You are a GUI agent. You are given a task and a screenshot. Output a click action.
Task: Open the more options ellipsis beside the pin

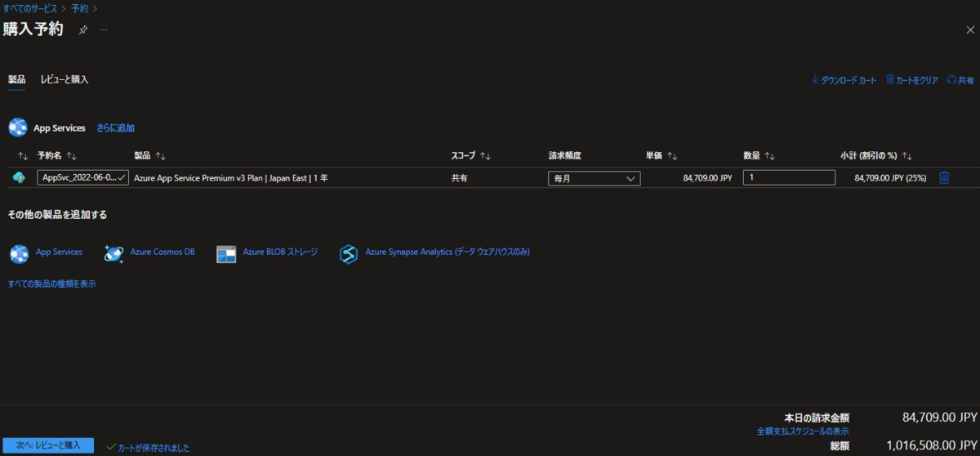(x=104, y=29)
